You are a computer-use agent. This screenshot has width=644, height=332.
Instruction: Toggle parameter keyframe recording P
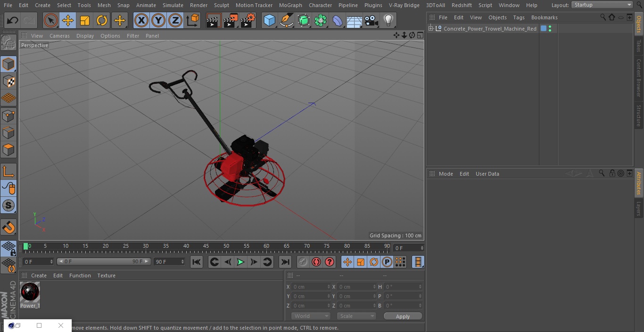click(387, 262)
